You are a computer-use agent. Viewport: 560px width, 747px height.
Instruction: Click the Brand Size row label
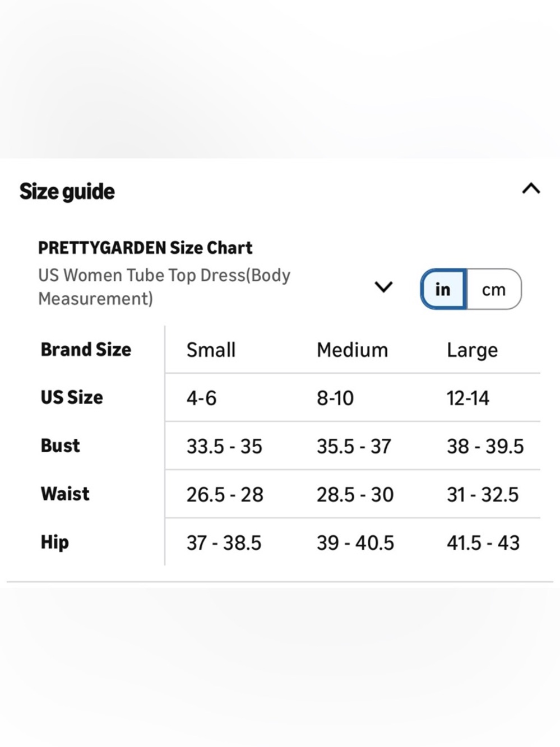(86, 350)
